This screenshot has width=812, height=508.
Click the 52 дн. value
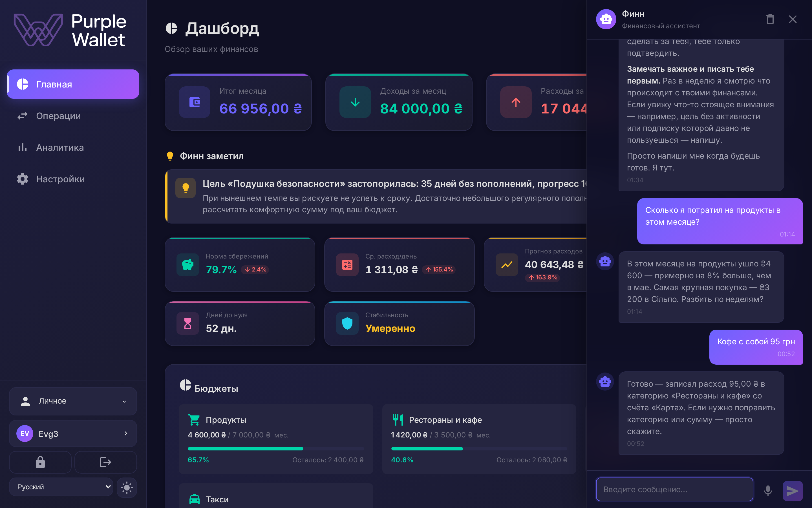click(x=221, y=328)
